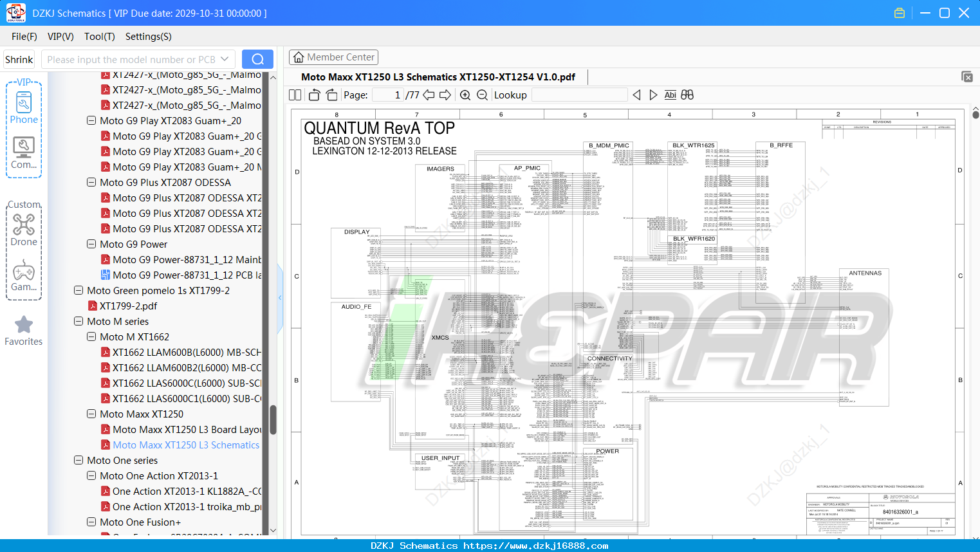
Task: Collapse Moto G9 Power node
Action: tap(91, 244)
